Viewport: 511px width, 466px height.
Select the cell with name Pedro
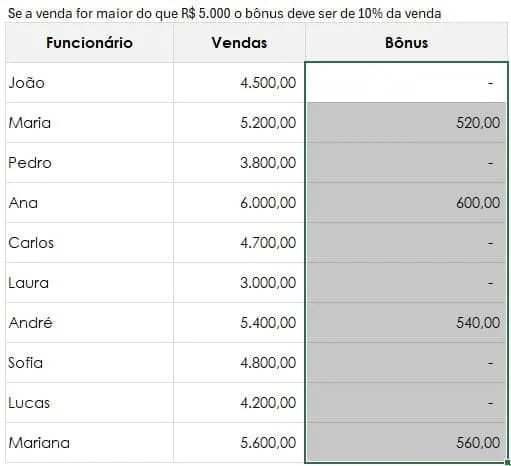(x=89, y=163)
